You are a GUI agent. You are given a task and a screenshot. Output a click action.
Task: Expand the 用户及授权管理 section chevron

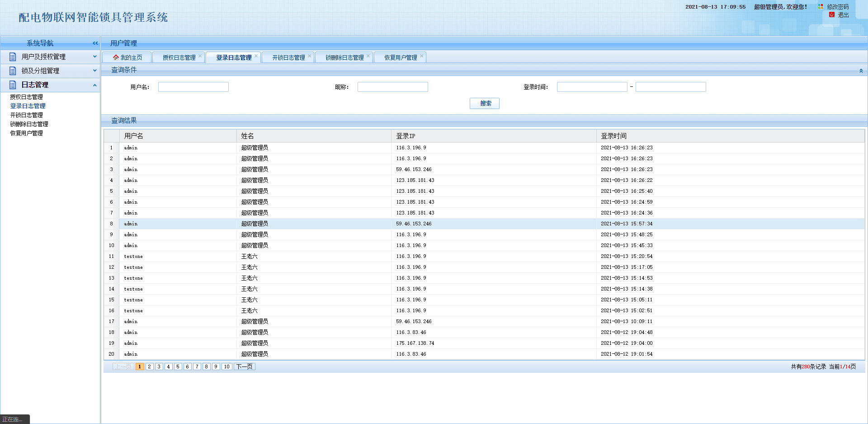(94, 57)
